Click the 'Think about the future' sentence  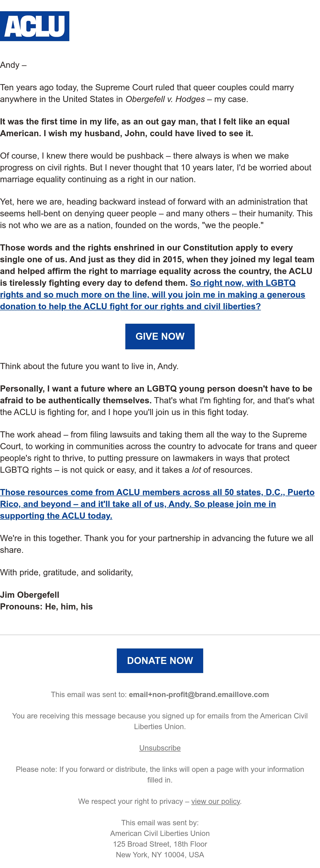coord(89,366)
